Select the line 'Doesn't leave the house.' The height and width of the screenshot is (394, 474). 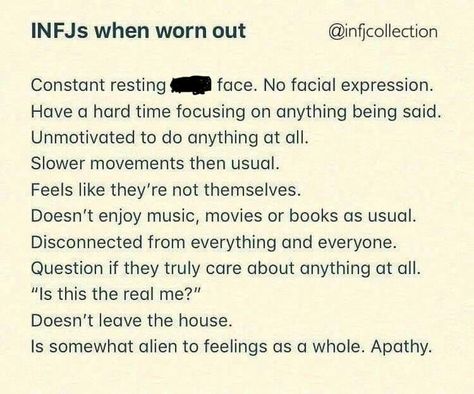coord(131,320)
